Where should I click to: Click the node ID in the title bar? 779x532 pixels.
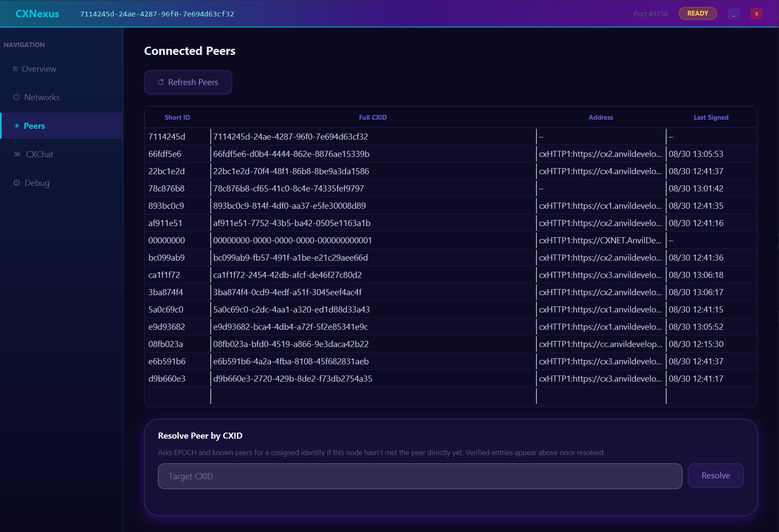[157, 14]
